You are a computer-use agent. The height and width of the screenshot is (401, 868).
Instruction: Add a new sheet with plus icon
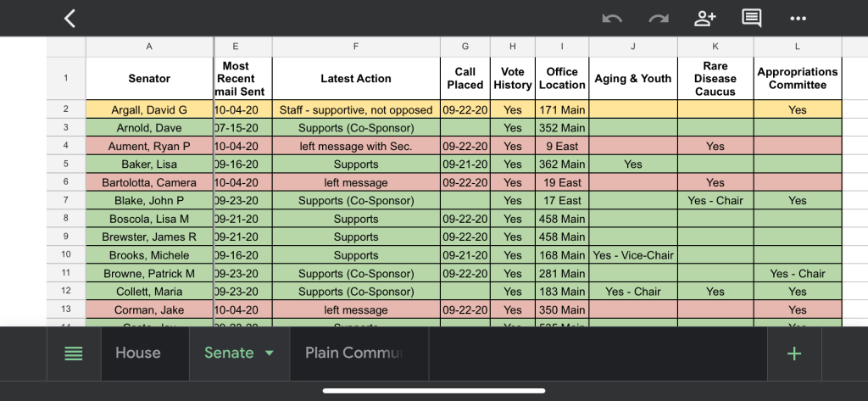pyautogui.click(x=794, y=354)
